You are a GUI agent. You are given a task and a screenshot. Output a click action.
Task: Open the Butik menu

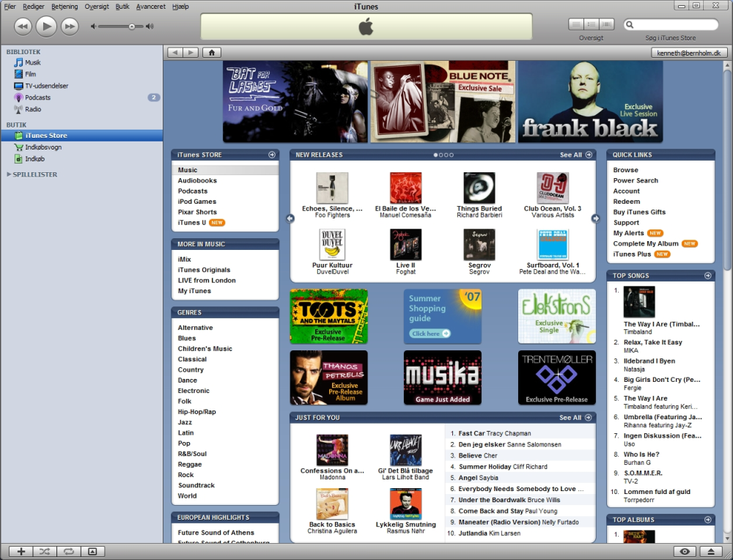122,7
